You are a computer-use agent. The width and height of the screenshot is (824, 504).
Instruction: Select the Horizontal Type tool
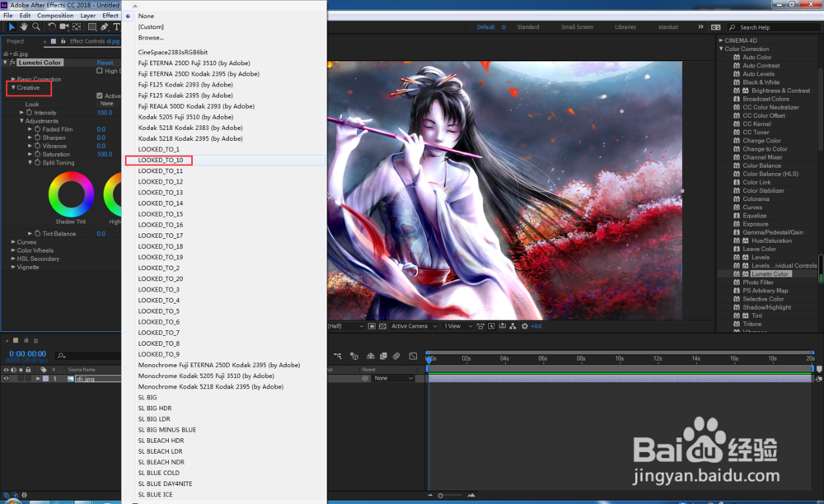(116, 26)
